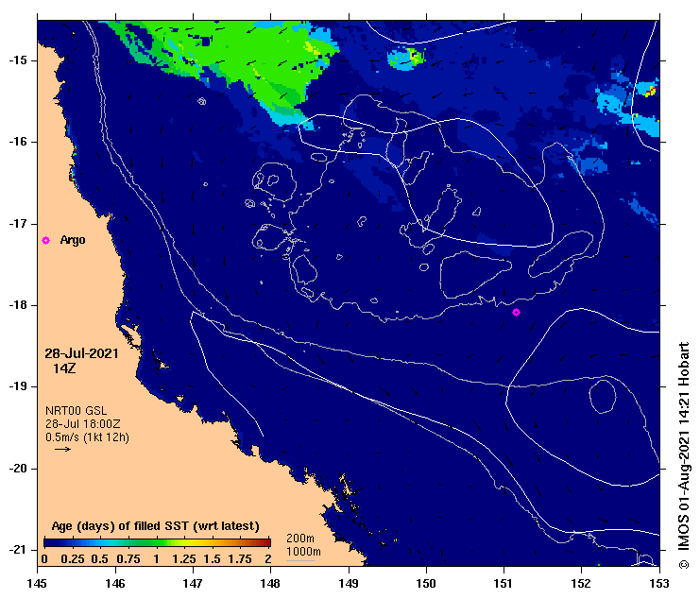Click the magenta Argo float marker near 151E

(x=516, y=312)
